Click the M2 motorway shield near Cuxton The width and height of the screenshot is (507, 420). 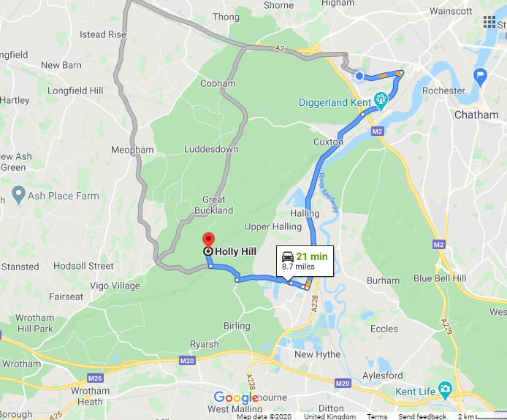378,131
